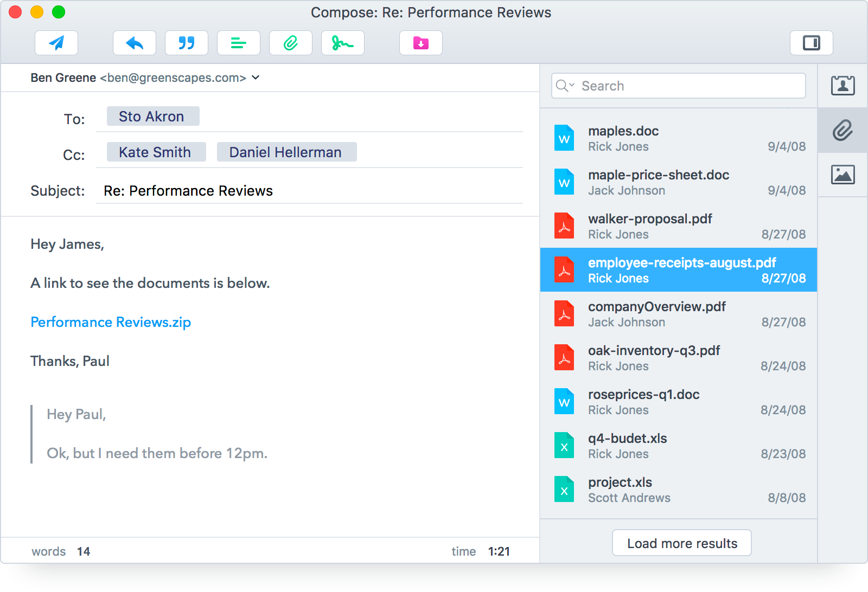868x592 pixels.
Task: Open the text alignment formatting icon
Action: (239, 43)
